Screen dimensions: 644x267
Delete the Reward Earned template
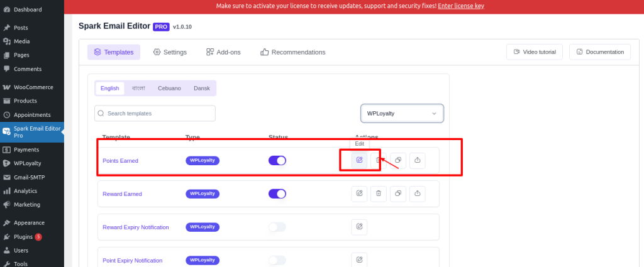(x=379, y=193)
